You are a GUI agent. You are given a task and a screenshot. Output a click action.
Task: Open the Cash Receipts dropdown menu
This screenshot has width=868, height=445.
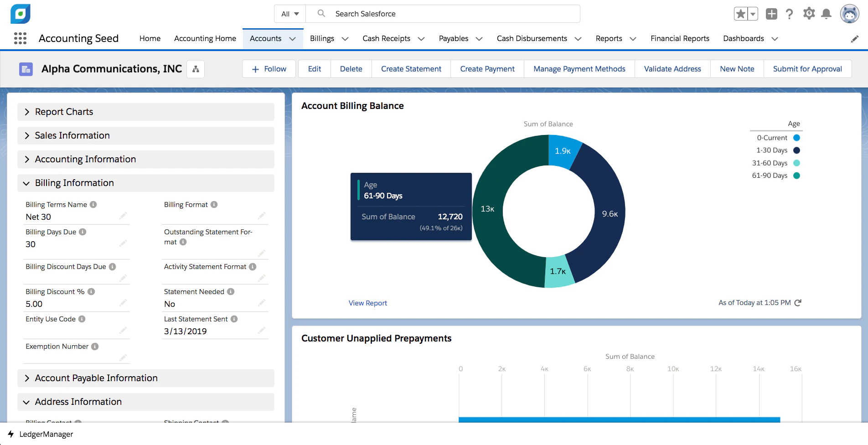tap(421, 39)
